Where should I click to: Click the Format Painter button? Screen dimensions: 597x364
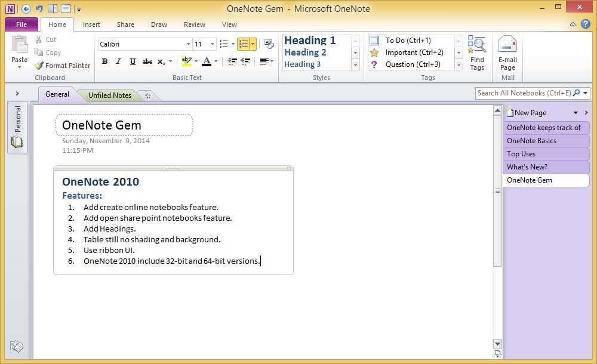tap(62, 66)
